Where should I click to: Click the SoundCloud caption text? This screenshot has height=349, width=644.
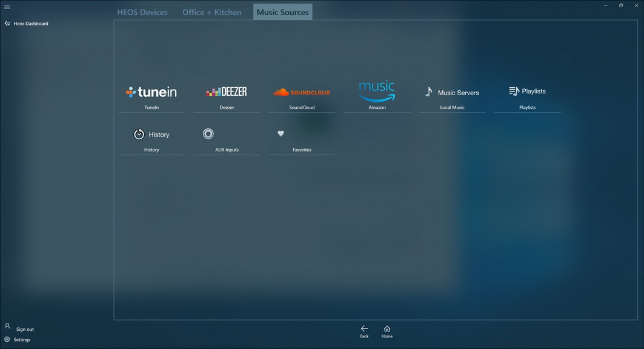[302, 108]
